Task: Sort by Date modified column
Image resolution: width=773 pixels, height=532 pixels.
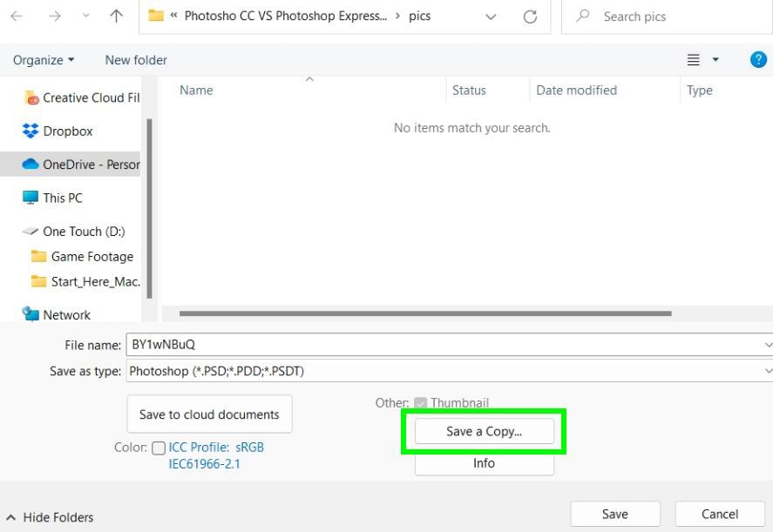Action: pos(576,91)
